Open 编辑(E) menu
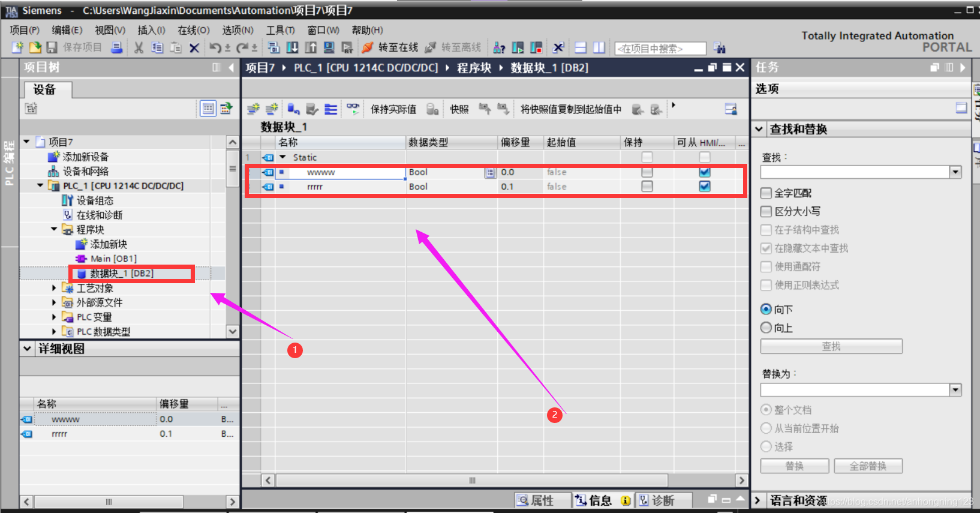 (x=67, y=30)
